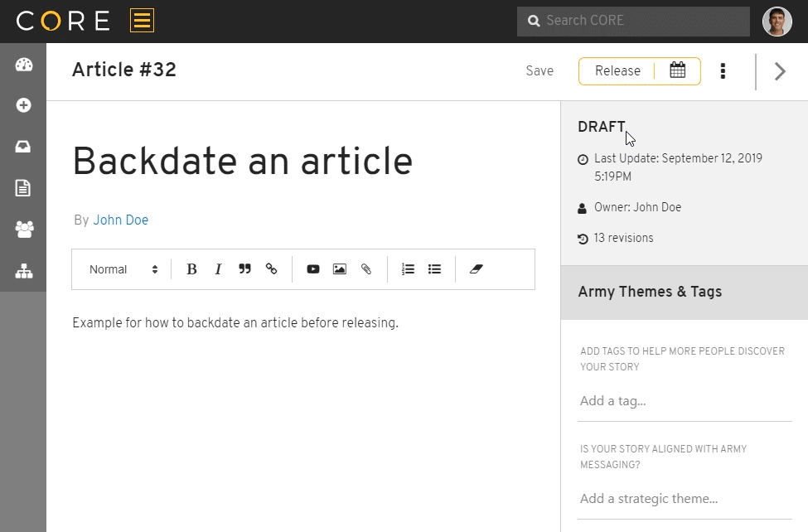This screenshot has height=532, width=808.
Task: Click the article title Backdate an article
Action: pyautogui.click(x=242, y=162)
